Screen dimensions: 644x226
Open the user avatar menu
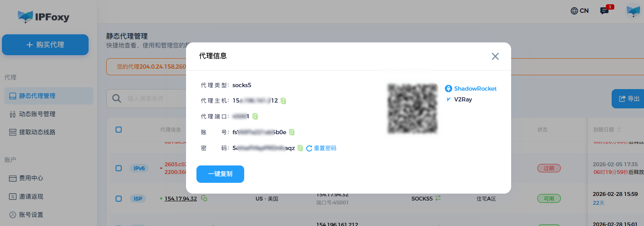coord(633,11)
